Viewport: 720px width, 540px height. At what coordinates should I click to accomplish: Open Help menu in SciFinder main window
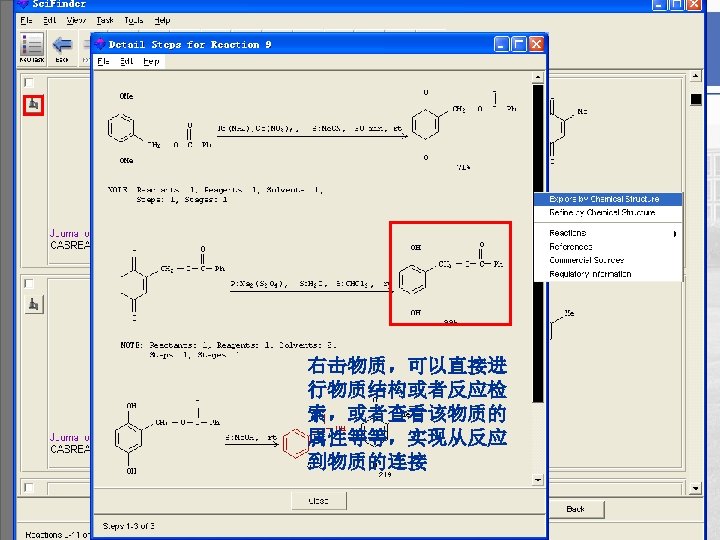point(162,20)
